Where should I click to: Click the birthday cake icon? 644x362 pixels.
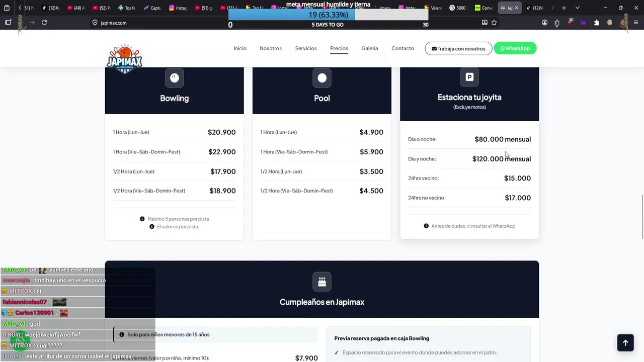point(322,282)
